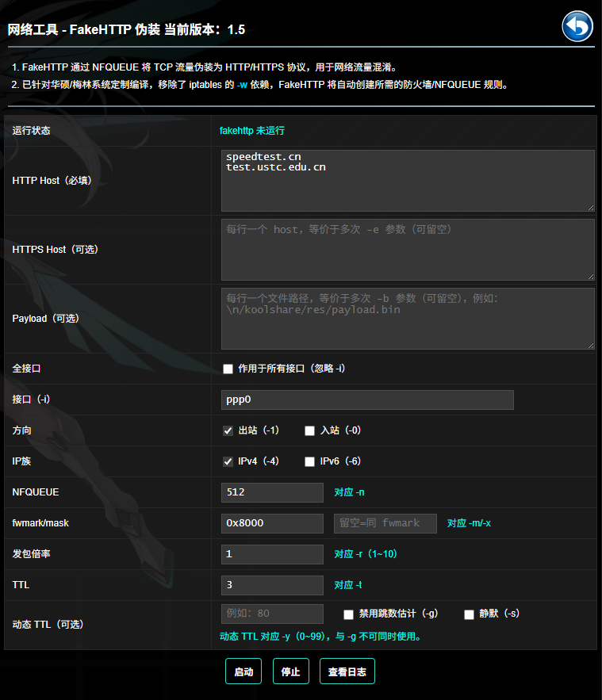Enable the 入站 (-0) inbound checkbox
Viewport: 602px width, 700px height.
309,430
